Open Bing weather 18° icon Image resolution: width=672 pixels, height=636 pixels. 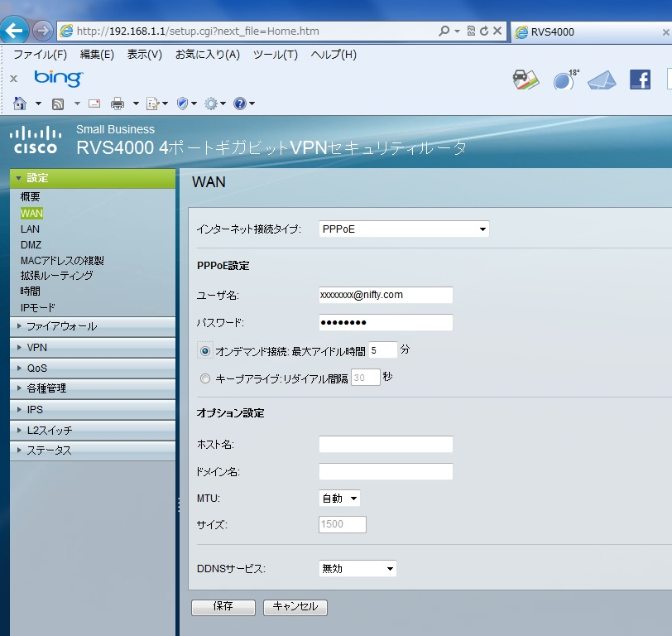pyautogui.click(x=565, y=79)
